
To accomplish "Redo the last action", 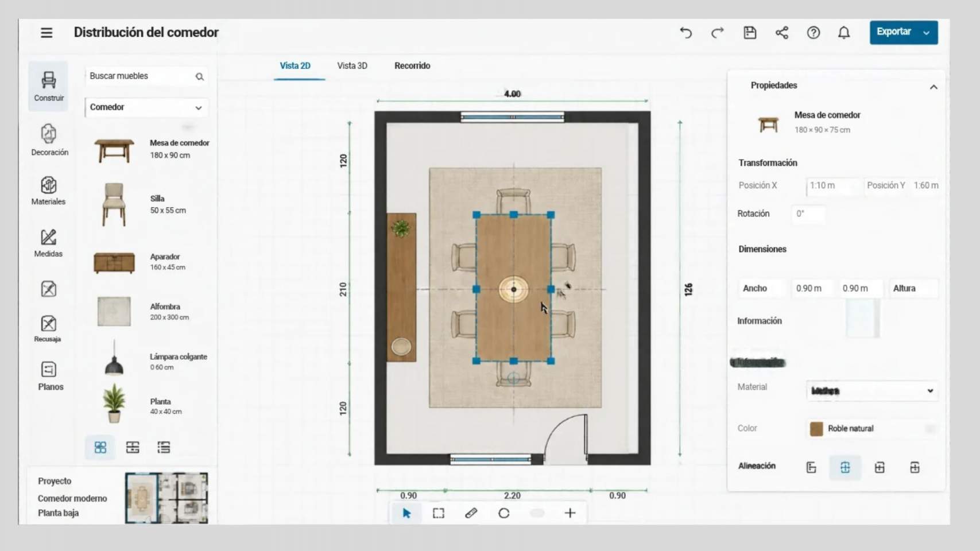I will 717,33.
